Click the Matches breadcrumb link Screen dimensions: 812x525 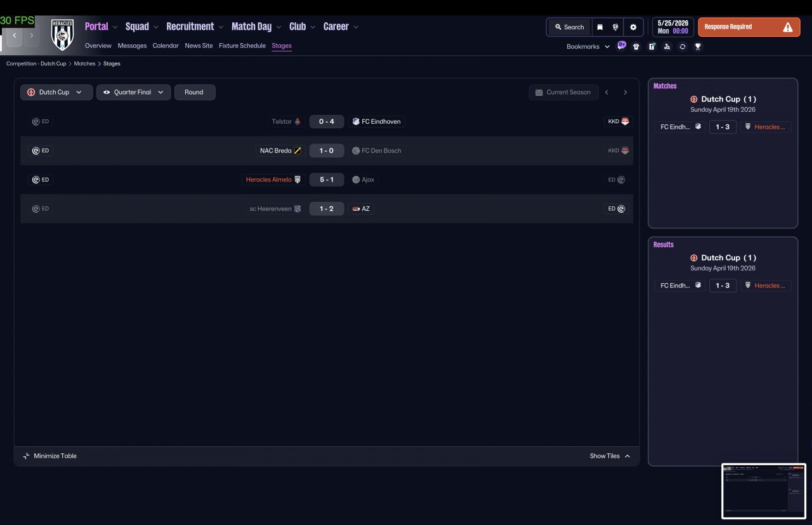pos(84,63)
